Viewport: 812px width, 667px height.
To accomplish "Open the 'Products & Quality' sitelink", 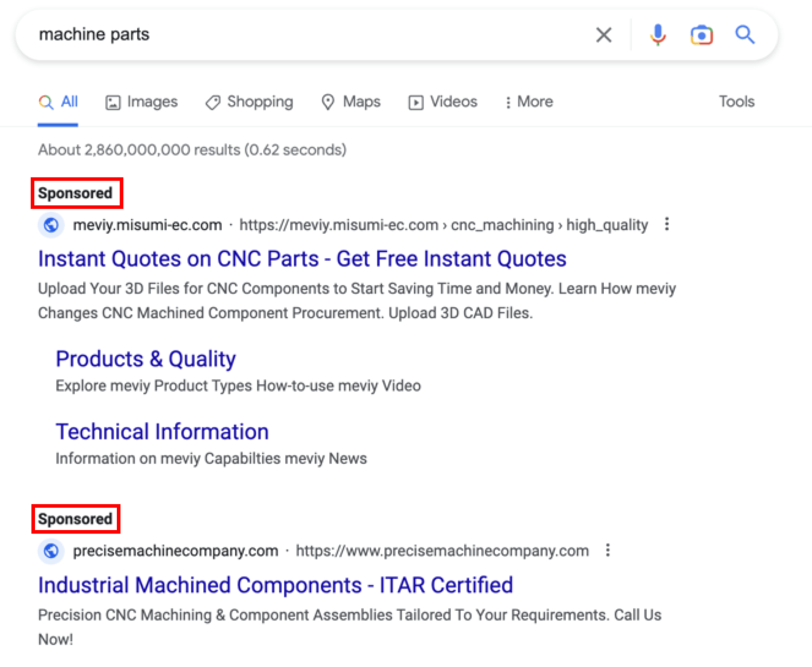I will pyautogui.click(x=146, y=359).
